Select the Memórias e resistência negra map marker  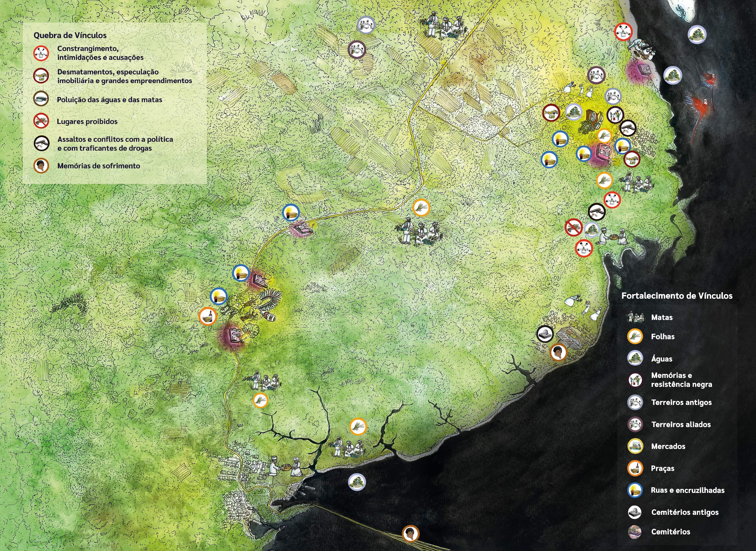click(615, 115)
